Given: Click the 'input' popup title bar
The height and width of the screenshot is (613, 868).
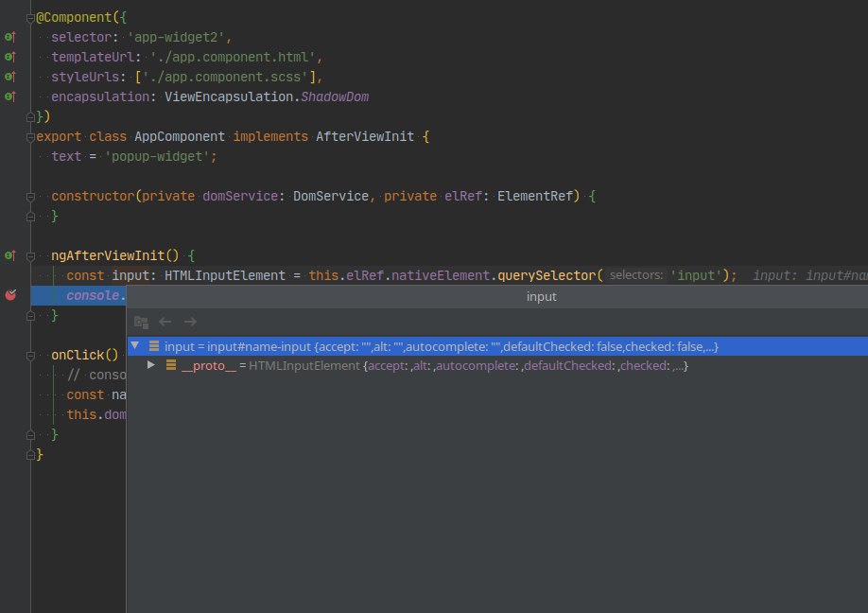Looking at the screenshot, I should tap(497, 297).
